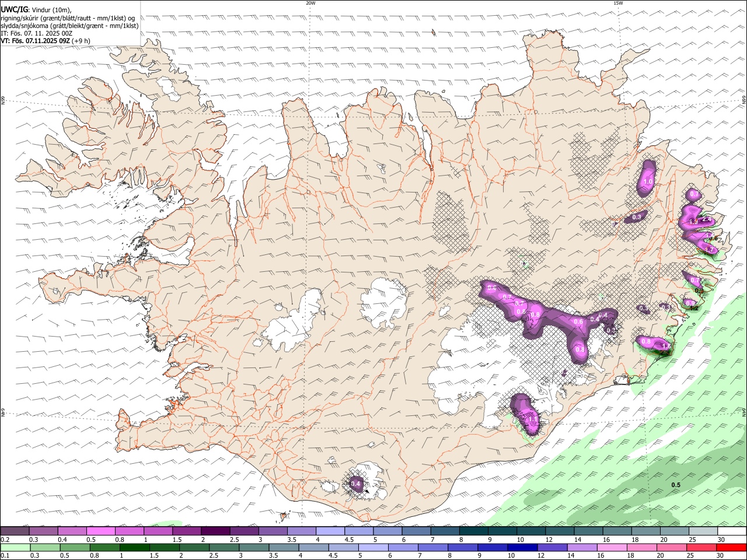
Task: Click the black 0.5 rain value over the sea
Action: tap(676, 485)
